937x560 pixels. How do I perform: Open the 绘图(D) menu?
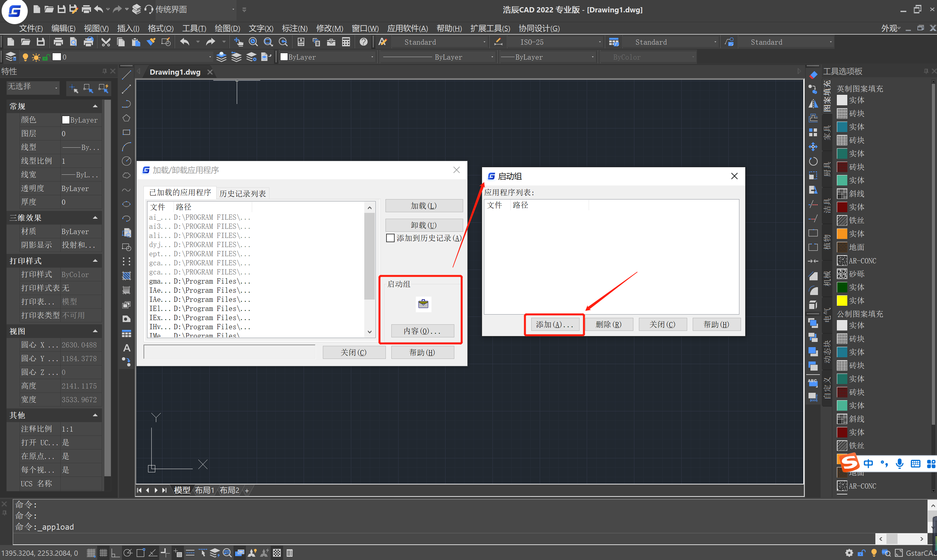coord(227,28)
